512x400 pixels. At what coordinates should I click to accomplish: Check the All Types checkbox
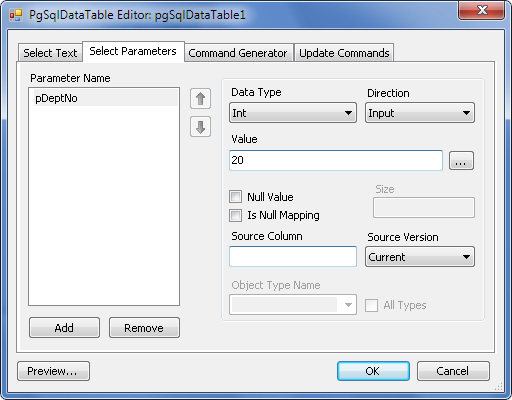point(371,305)
